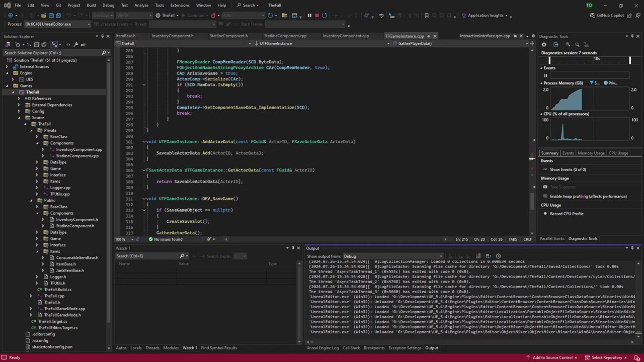Image resolution: width=644 pixels, height=362 pixels.
Task: Zoom out on the Diagnostic Tools timeline
Action: click(x=577, y=45)
